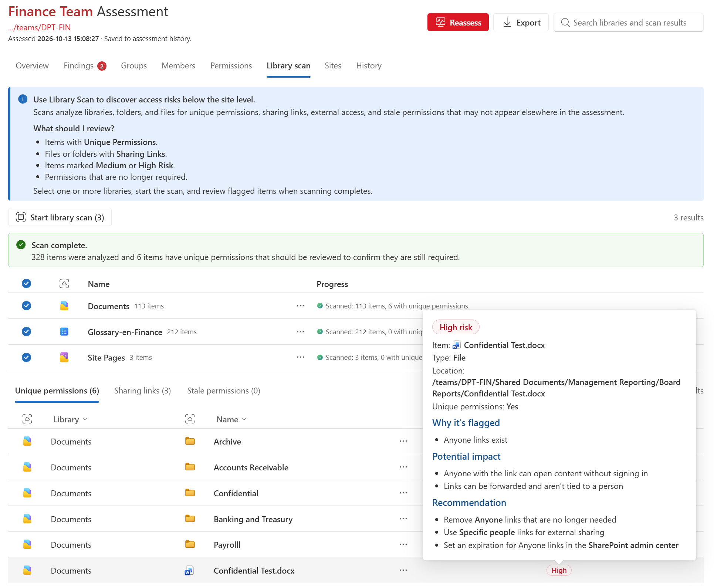714x588 pixels.
Task: Click the Confidential folder icon
Action: click(x=190, y=493)
